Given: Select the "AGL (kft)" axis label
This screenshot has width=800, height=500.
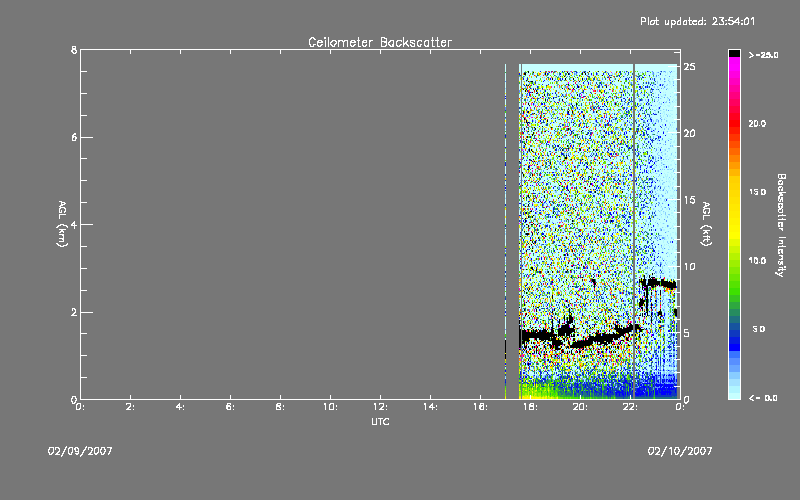Looking at the screenshot, I should 707,224.
